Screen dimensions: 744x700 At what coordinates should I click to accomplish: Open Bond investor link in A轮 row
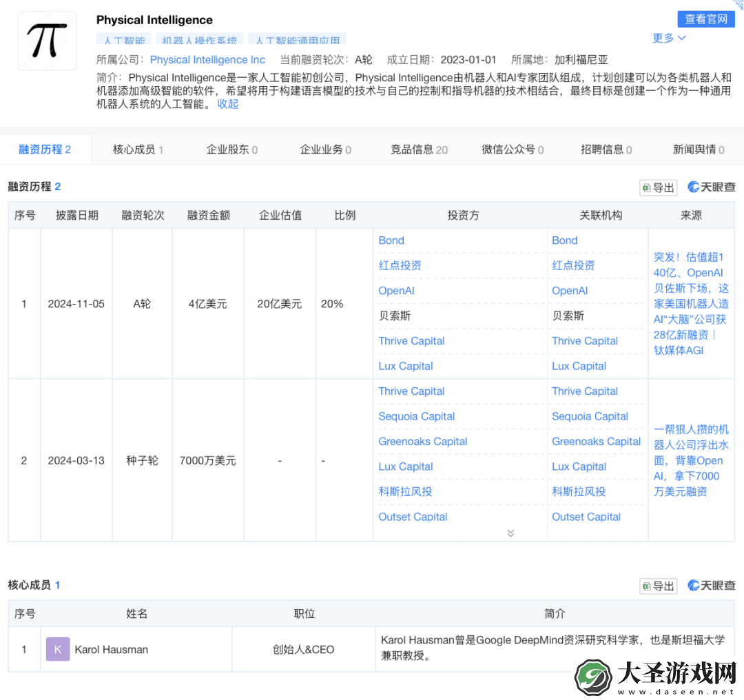[391, 240]
